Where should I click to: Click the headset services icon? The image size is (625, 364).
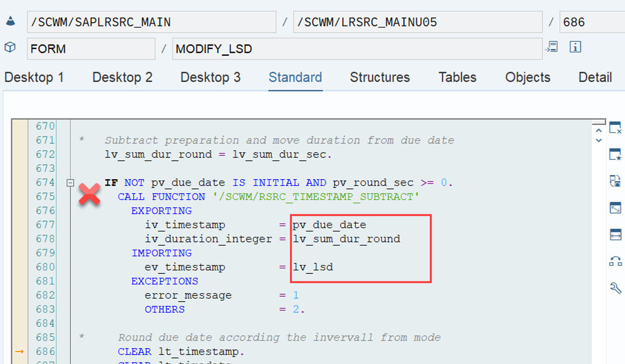point(615,261)
